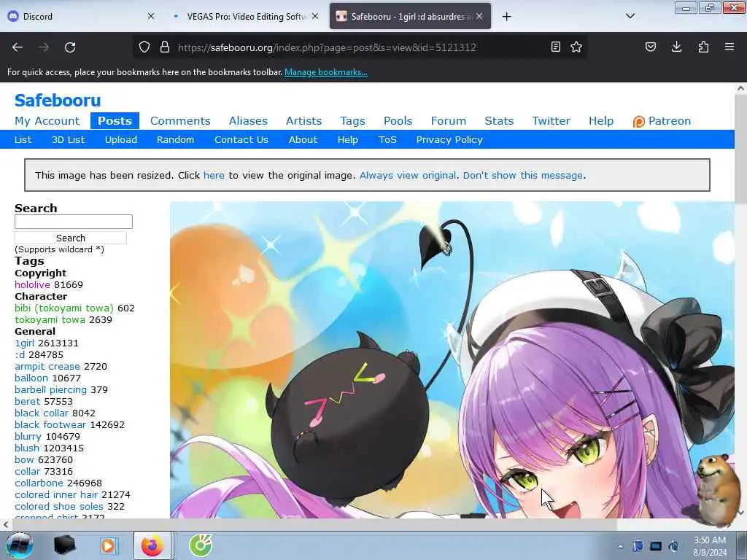Click Don't show this message link
This screenshot has height=560, width=747.
coord(523,175)
